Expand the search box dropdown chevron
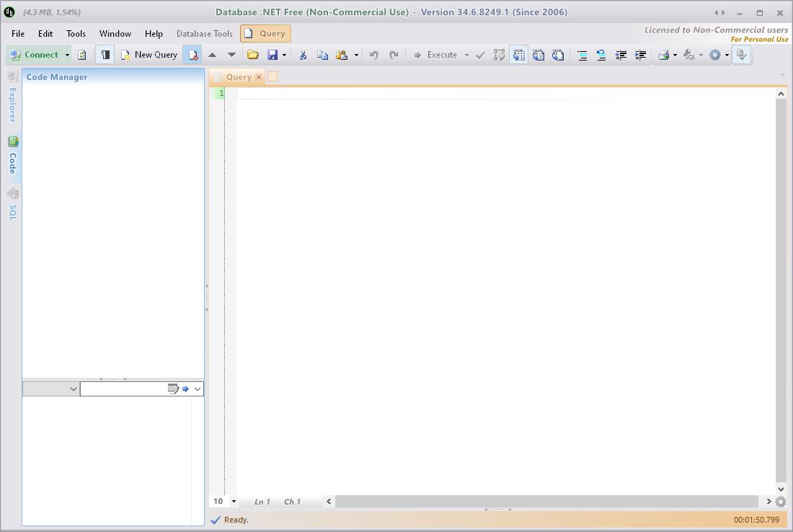The height and width of the screenshot is (532, 793). [x=198, y=389]
